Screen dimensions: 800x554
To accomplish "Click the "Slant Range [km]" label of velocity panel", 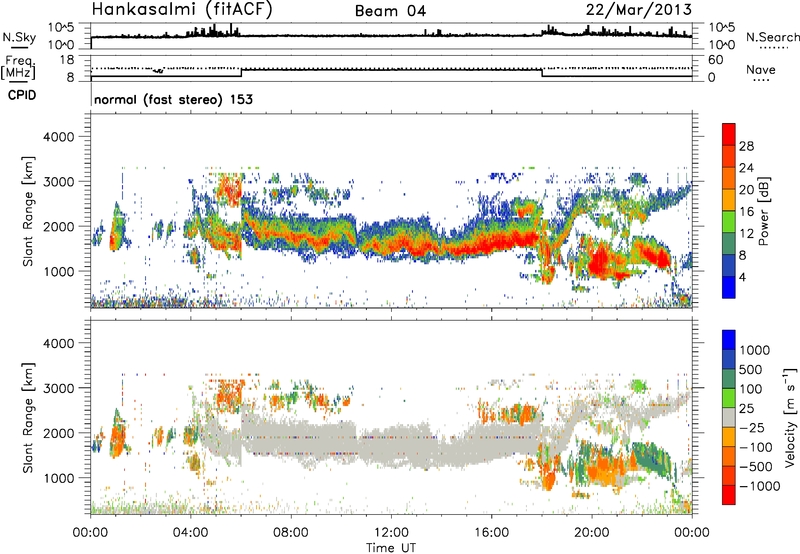I will pyautogui.click(x=28, y=418).
